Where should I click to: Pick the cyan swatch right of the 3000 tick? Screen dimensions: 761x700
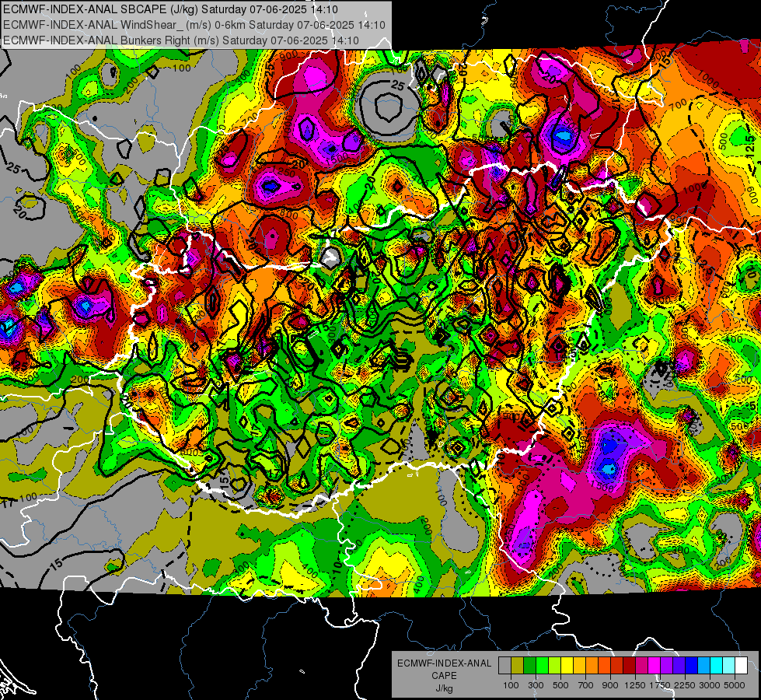[717, 666]
